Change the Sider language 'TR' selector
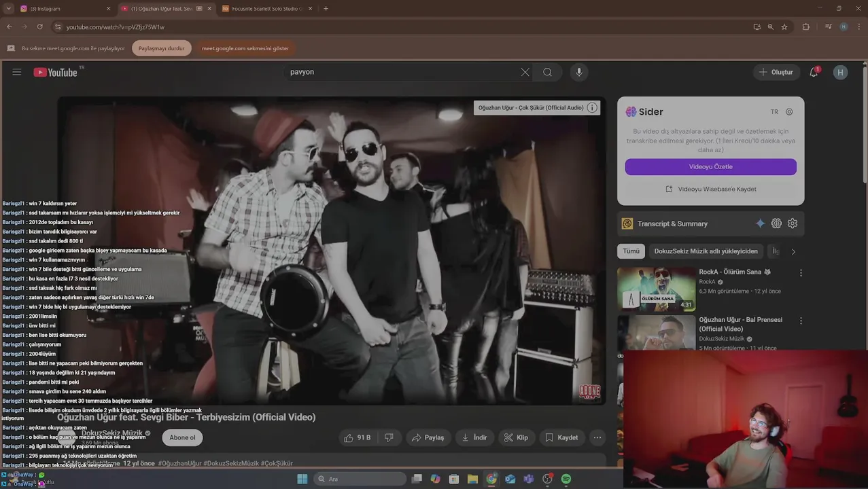Viewport: 868px width, 489px height. 774,112
